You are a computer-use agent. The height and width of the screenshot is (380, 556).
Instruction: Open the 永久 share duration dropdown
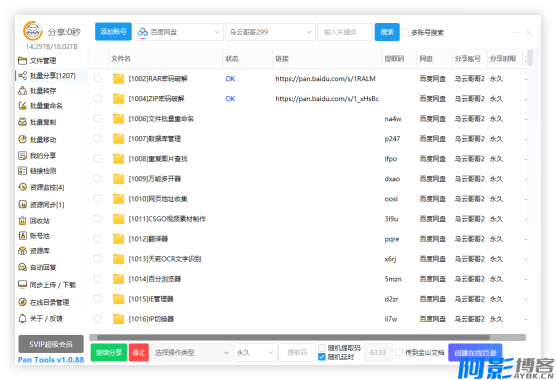(x=255, y=353)
